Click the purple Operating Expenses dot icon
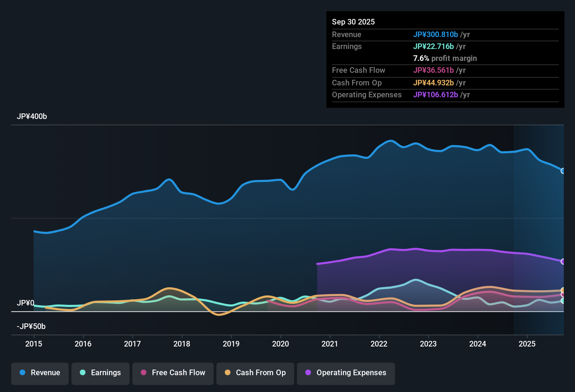 (x=308, y=373)
